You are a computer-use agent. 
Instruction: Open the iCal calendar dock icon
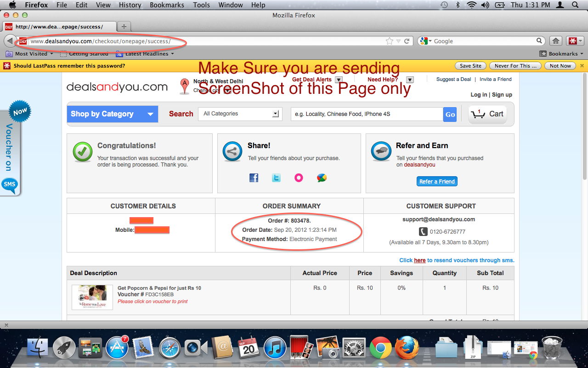249,348
